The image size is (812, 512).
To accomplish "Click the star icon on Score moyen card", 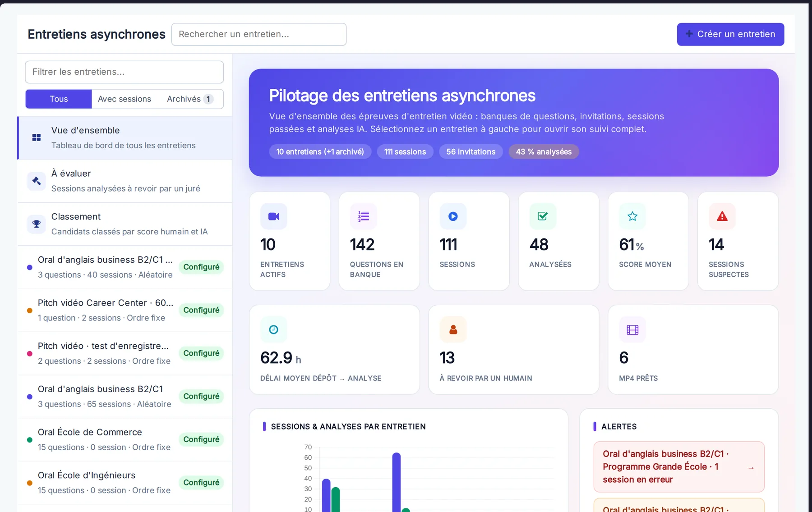I will pos(632,216).
